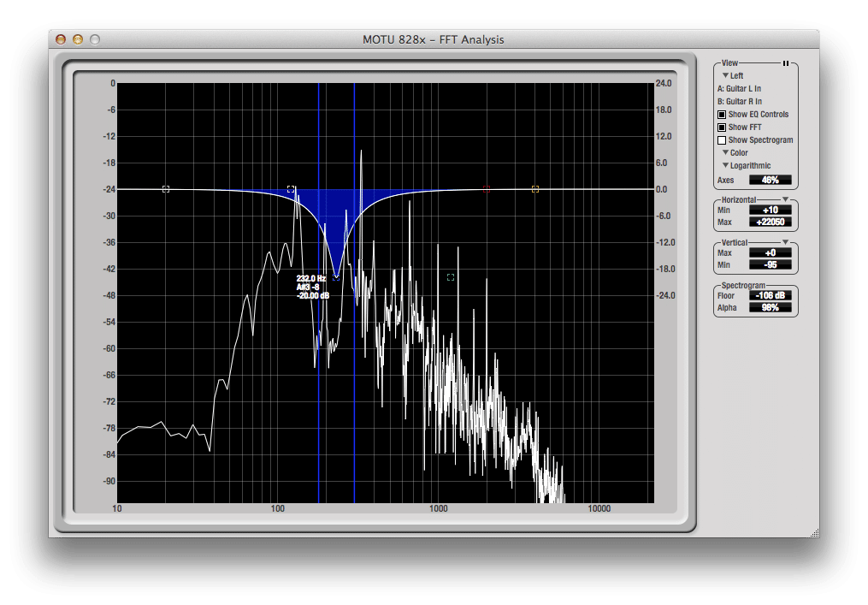The width and height of the screenshot is (868, 605).
Task: Toggle the Show EQ Controls checkbox
Action: (722, 115)
